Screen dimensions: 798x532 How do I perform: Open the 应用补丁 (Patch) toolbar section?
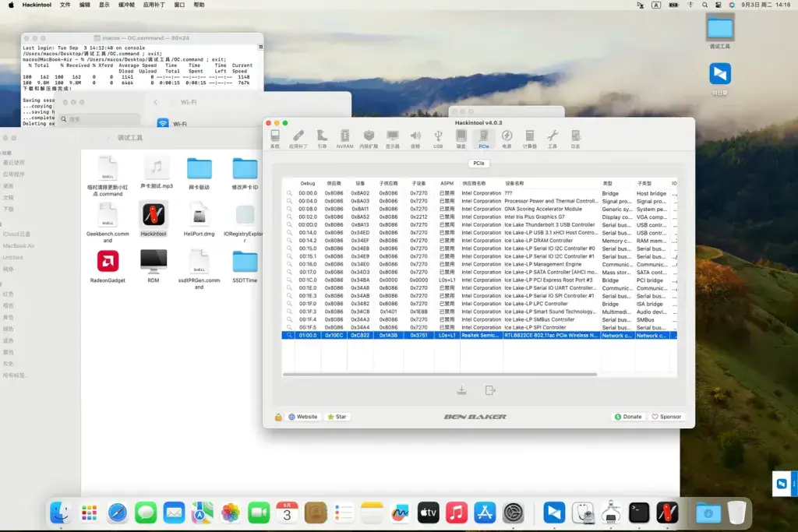point(298,139)
